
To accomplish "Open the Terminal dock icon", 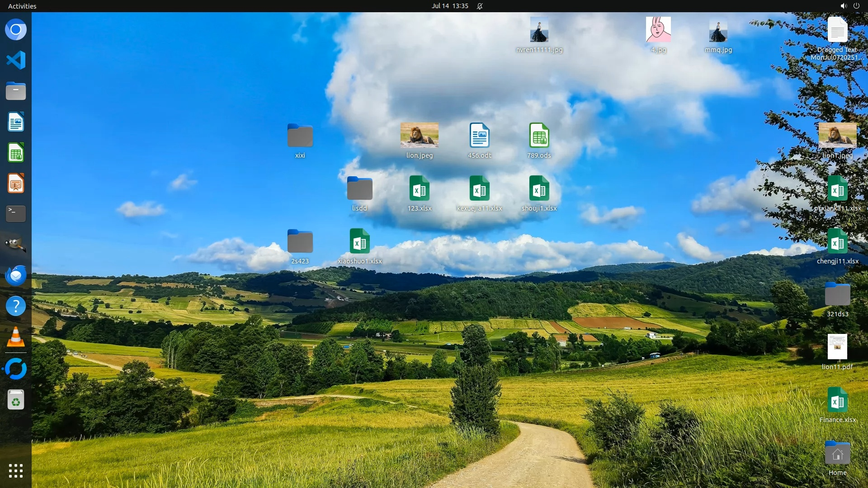I will point(16,214).
